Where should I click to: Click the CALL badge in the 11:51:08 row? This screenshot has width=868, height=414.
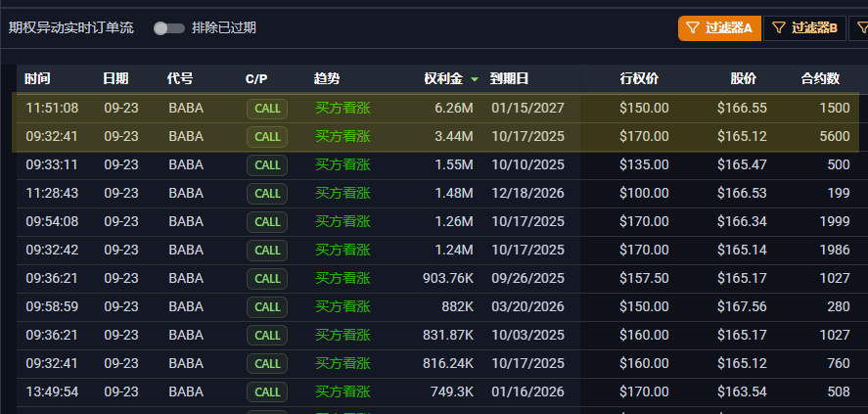[x=267, y=109]
